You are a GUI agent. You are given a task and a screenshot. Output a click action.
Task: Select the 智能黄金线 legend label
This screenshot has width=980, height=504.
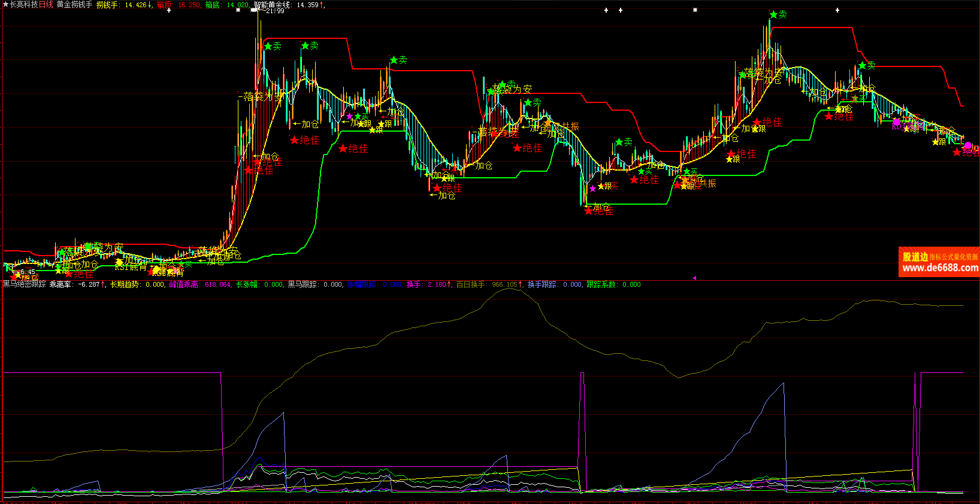[x=272, y=5]
